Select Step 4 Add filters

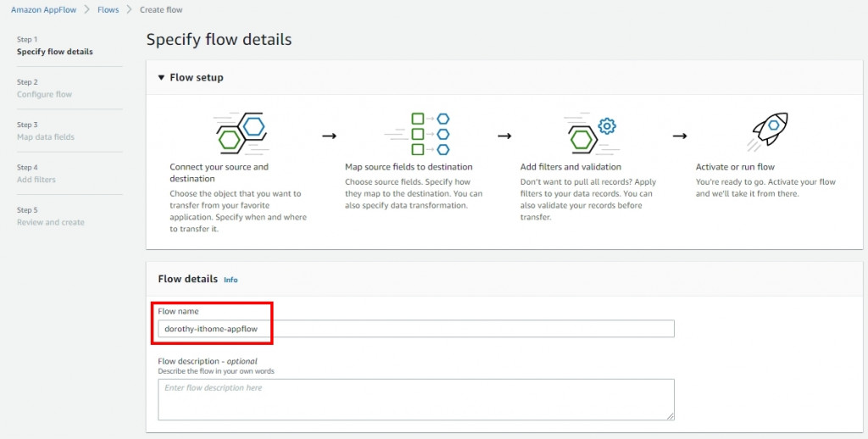[x=36, y=174]
